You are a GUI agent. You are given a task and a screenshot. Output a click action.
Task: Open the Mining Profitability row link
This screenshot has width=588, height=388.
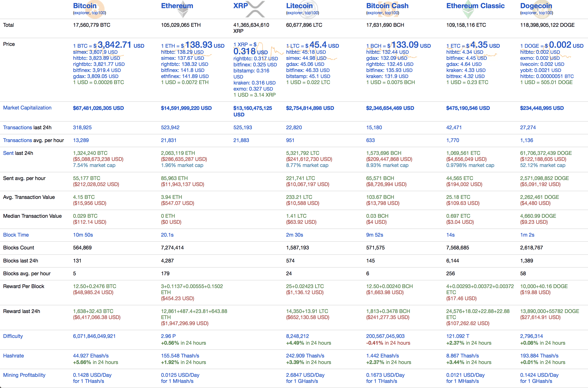pos(24,375)
